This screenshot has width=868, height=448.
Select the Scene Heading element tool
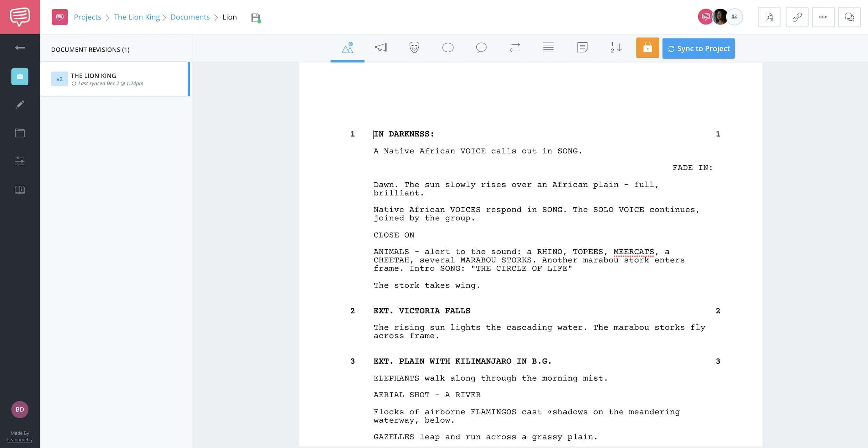pyautogui.click(x=347, y=48)
